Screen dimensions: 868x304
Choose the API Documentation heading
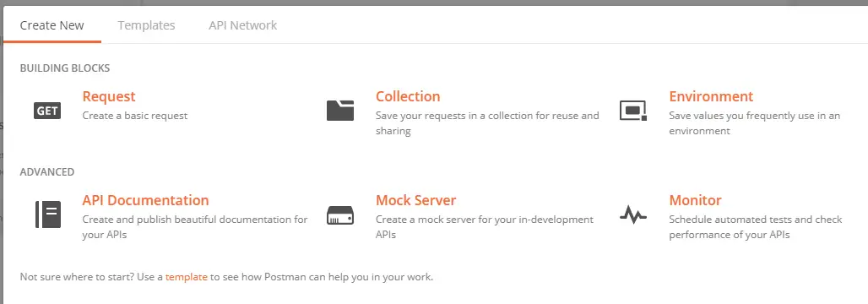(145, 200)
